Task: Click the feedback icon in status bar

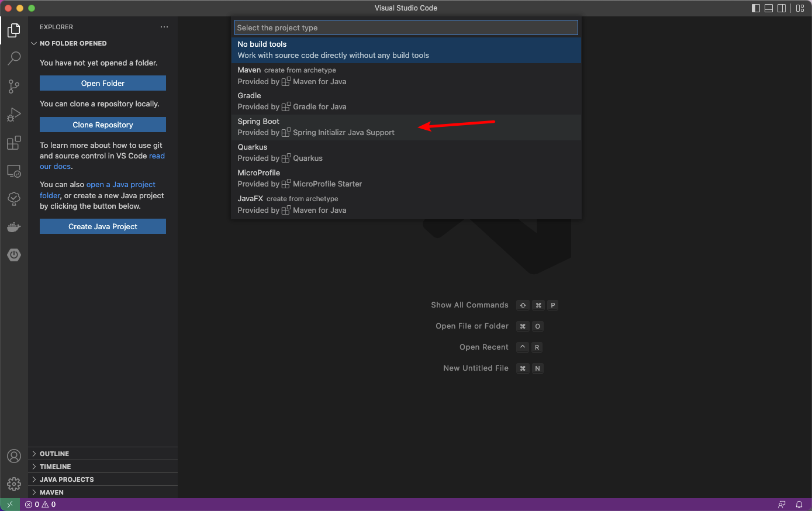Action: point(782,505)
